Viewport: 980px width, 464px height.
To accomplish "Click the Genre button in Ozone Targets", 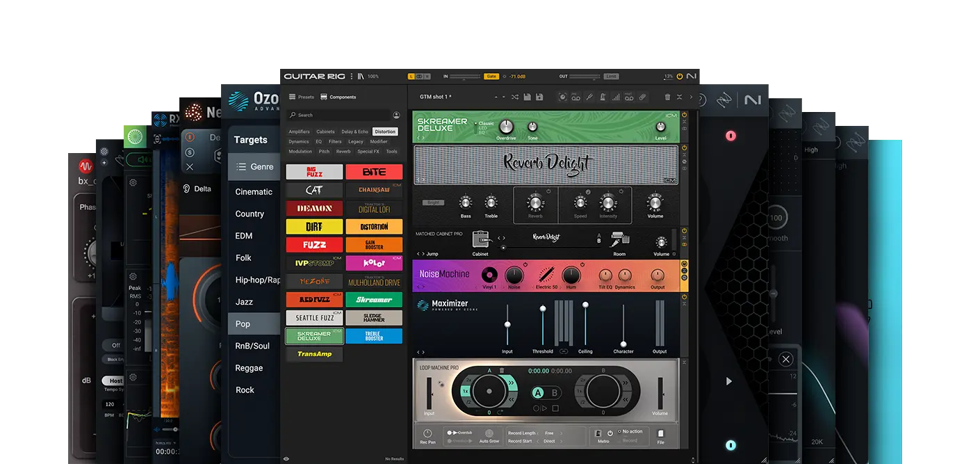I will click(254, 167).
